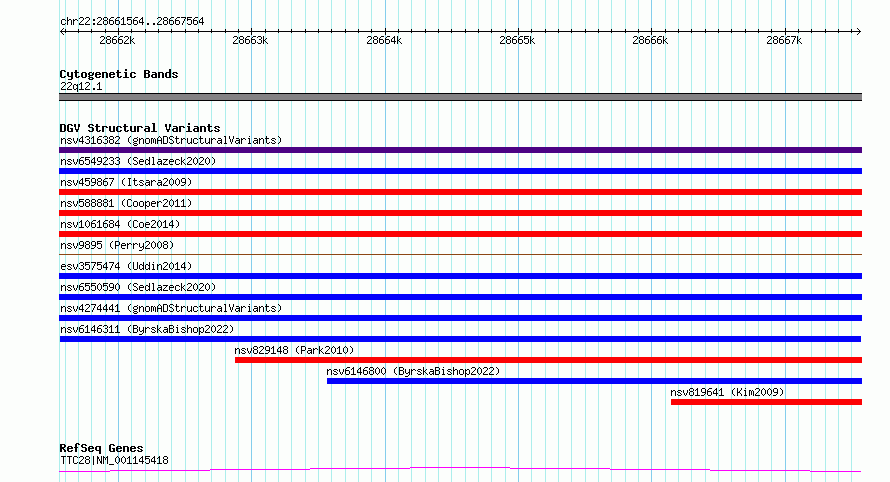Open the nsv819641 (Kim2009) red bar
Viewport: 890px width, 482px height.
(766, 402)
